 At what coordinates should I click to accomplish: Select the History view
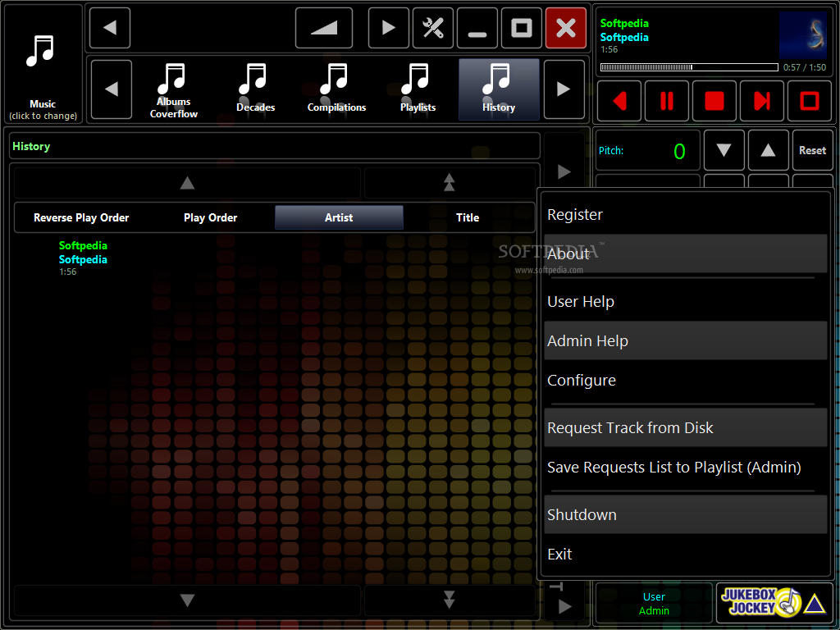click(499, 89)
